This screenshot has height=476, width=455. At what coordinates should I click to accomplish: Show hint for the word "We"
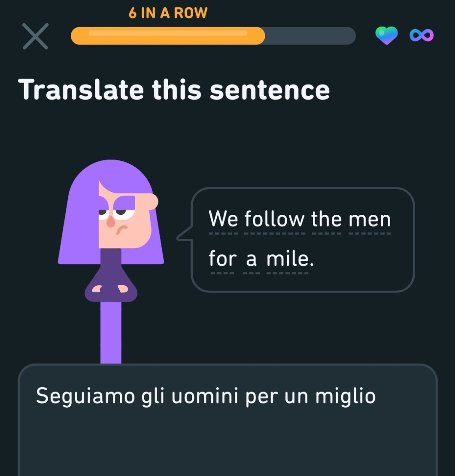coord(223,220)
